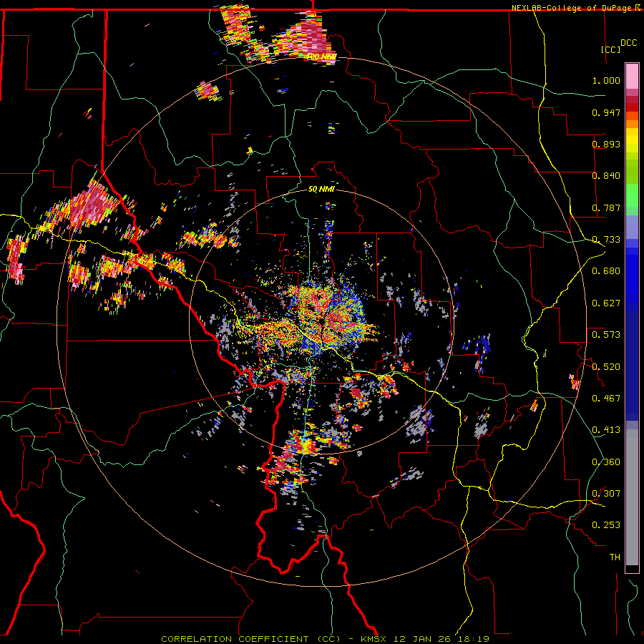
Task: Click the 100 NMI range ring label
Action: coord(321,57)
